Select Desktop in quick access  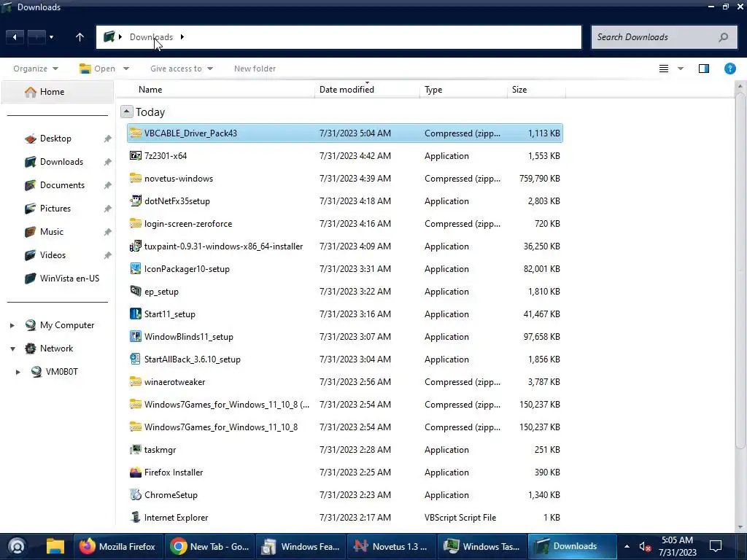pos(55,139)
